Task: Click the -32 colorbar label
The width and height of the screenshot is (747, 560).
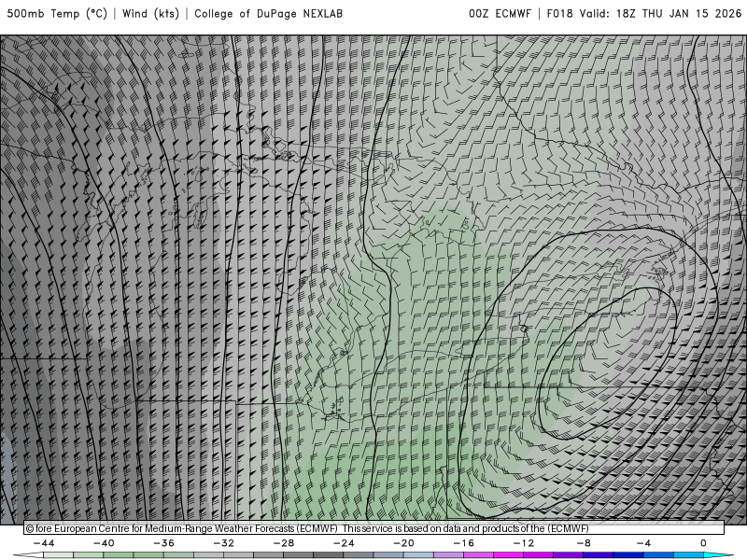Action: [224, 543]
